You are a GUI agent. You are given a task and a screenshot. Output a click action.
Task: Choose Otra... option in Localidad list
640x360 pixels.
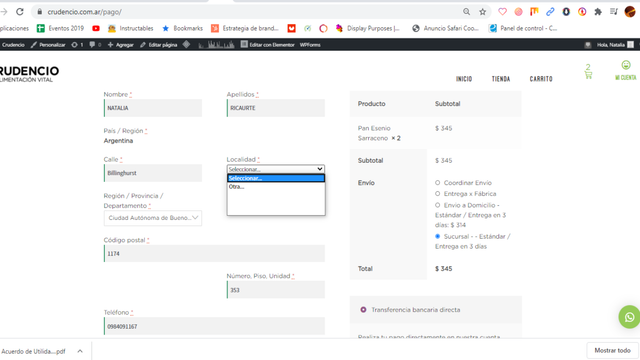pos(276,187)
